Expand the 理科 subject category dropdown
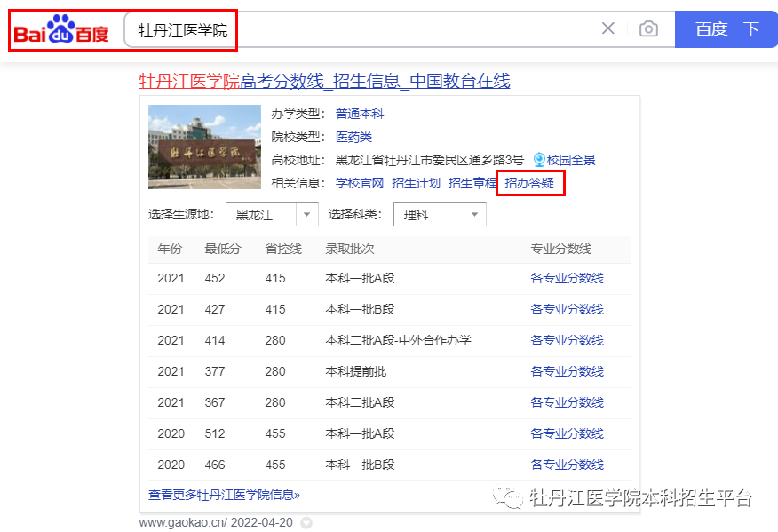 (x=474, y=215)
